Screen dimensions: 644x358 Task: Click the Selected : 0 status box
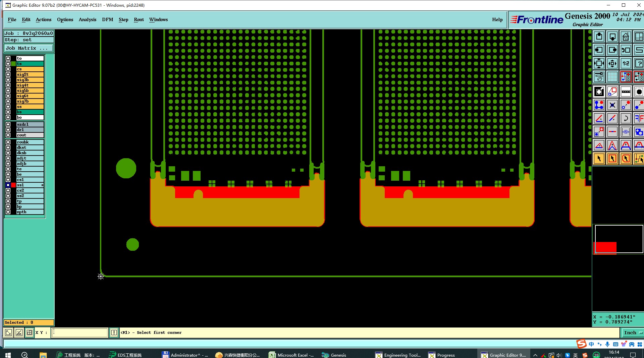pyautogui.click(x=29, y=322)
